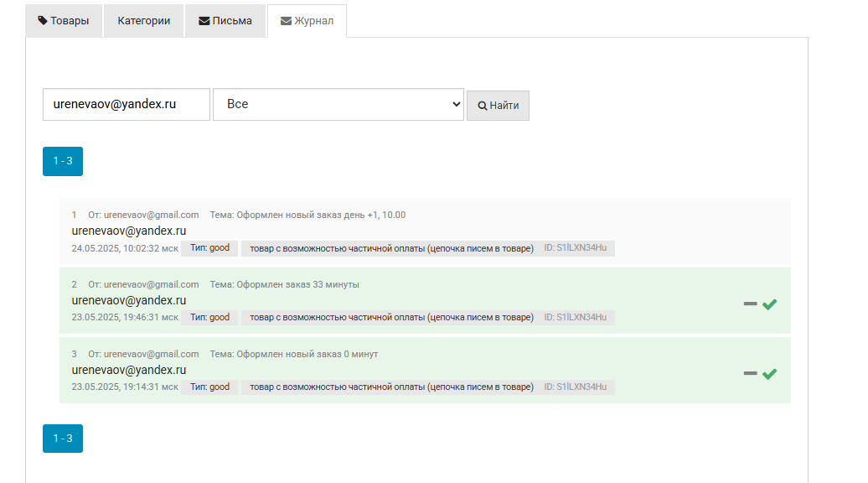The image size is (868, 483).
Task: Select the Журнал tab
Action: (x=307, y=21)
